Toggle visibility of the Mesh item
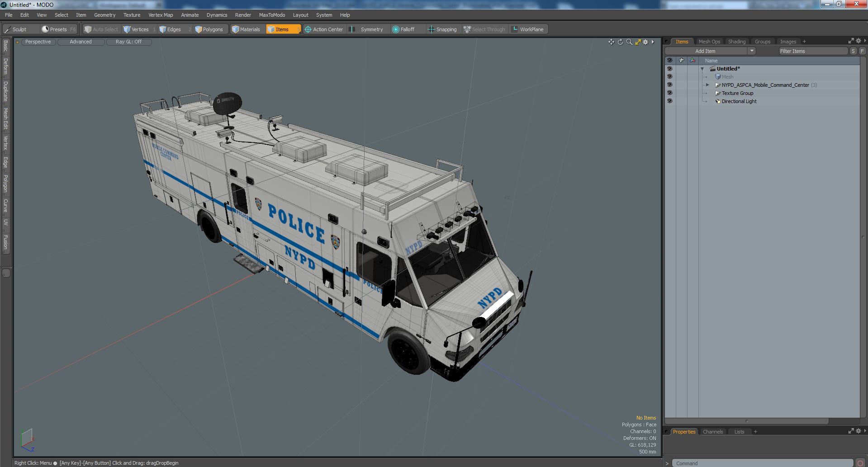Image resolution: width=868 pixels, height=467 pixels. click(669, 77)
